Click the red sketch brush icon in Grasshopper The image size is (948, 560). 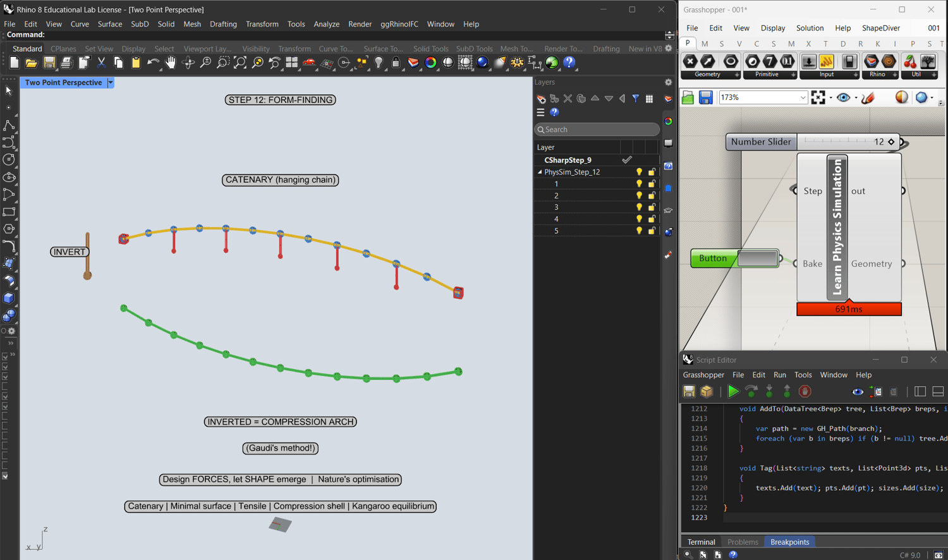(x=868, y=97)
